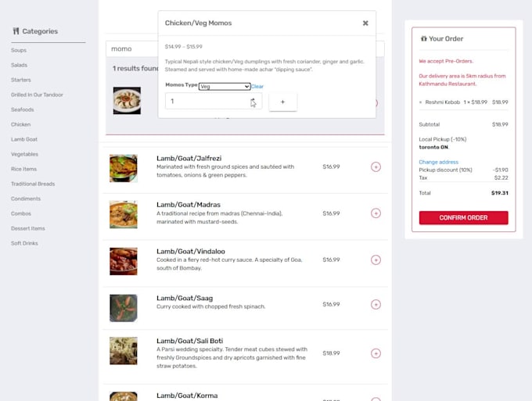Go to the Vegetables category

click(24, 154)
